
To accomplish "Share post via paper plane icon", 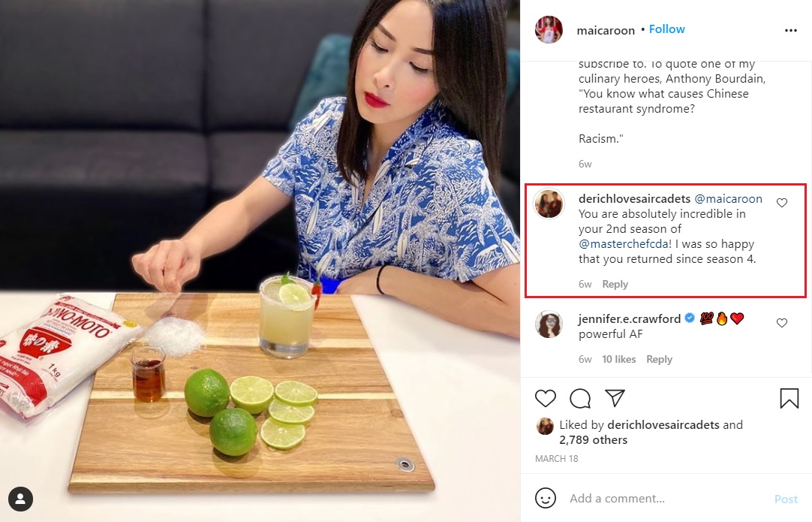I will pyautogui.click(x=615, y=397).
